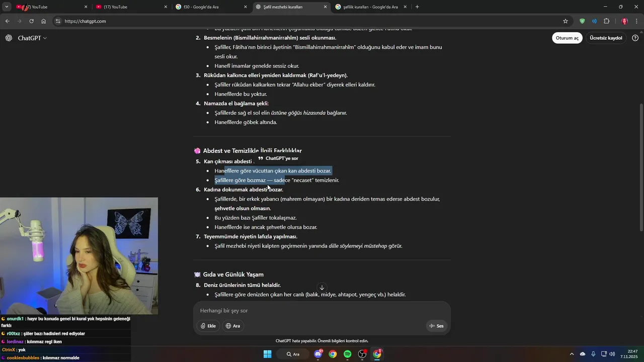The width and height of the screenshot is (644, 362).
Task: Switch to the 'f30 - Google'da Ara' tab
Action: (x=211, y=7)
